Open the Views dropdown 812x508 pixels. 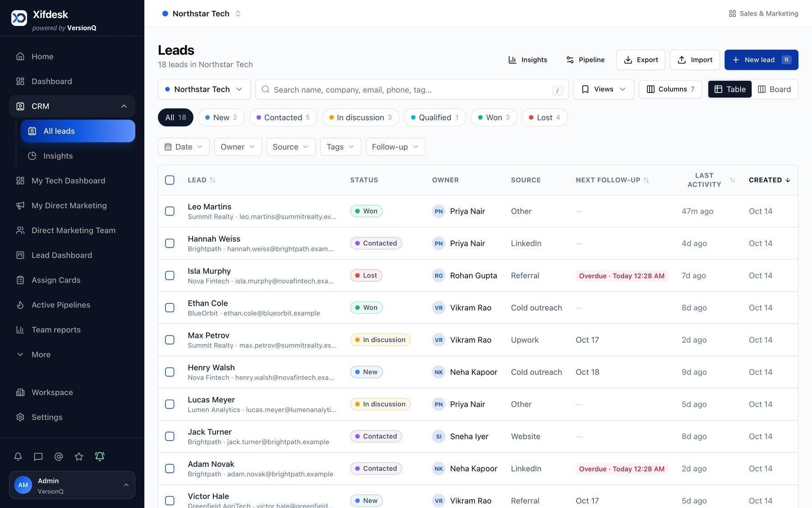click(604, 89)
